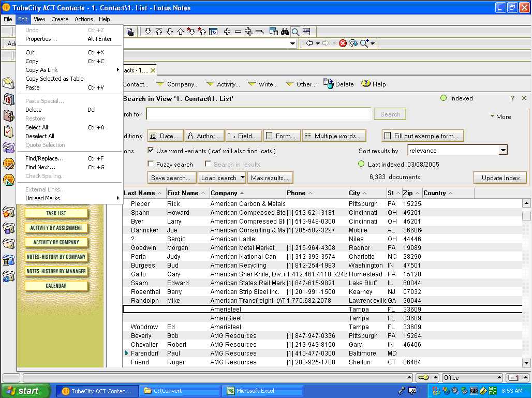Open the Write... action dropdown
Image resolution: width=532 pixels, height=398 pixels.
pyautogui.click(x=262, y=84)
